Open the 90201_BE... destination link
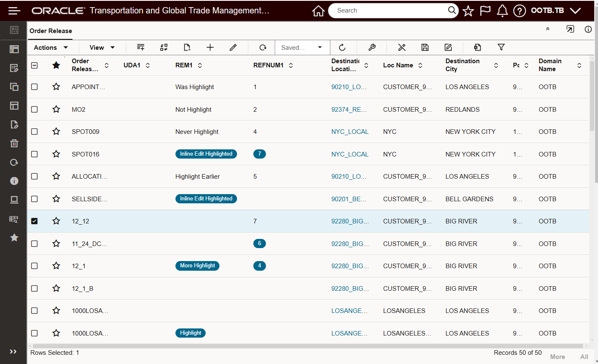The image size is (598, 364). point(349,199)
